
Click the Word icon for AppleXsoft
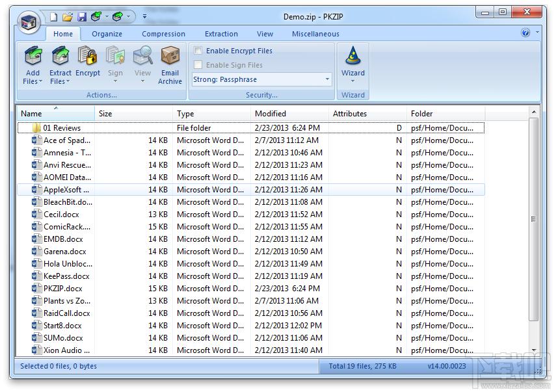36,189
